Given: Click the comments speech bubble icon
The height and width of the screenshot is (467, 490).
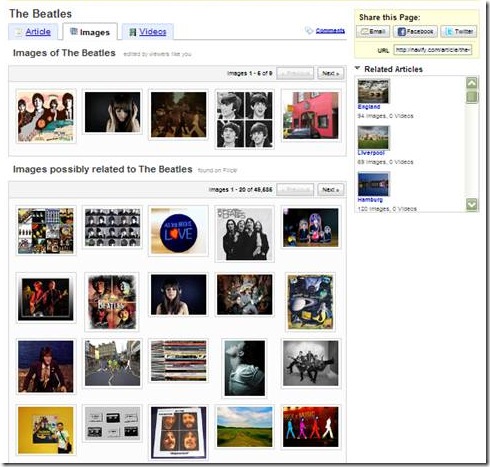Looking at the screenshot, I should [x=309, y=31].
